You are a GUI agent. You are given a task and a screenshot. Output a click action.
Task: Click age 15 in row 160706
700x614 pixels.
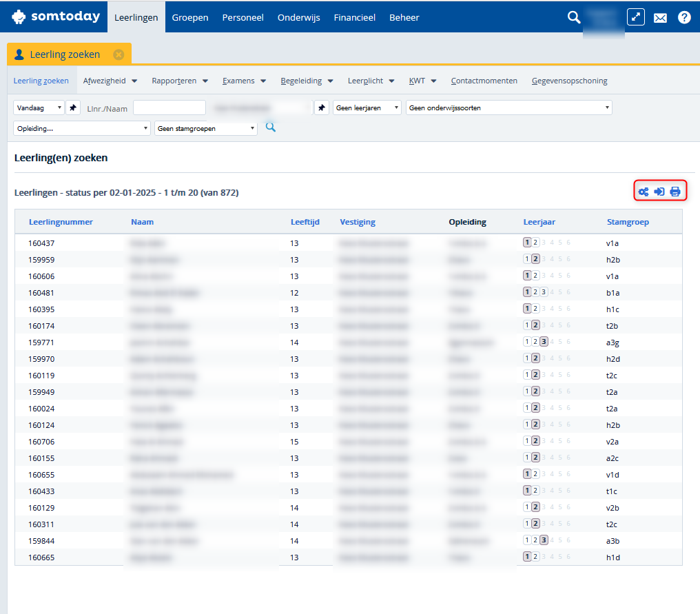tap(294, 442)
